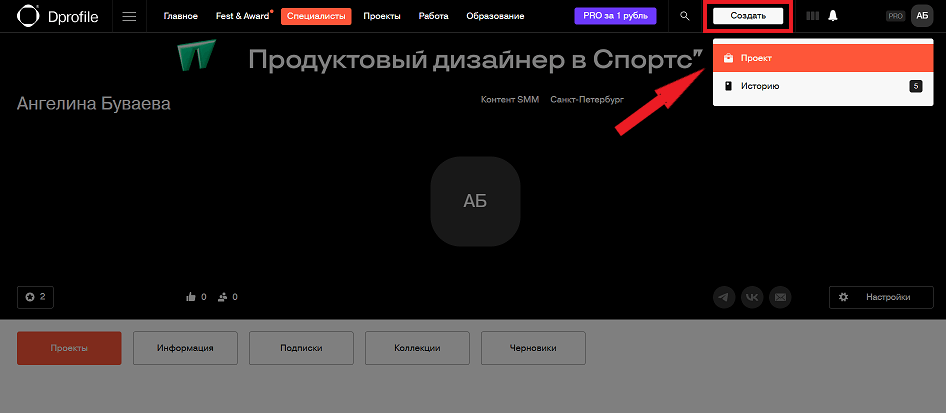946x413 pixels.
Task: Open the hamburger menu
Action: pyautogui.click(x=129, y=16)
